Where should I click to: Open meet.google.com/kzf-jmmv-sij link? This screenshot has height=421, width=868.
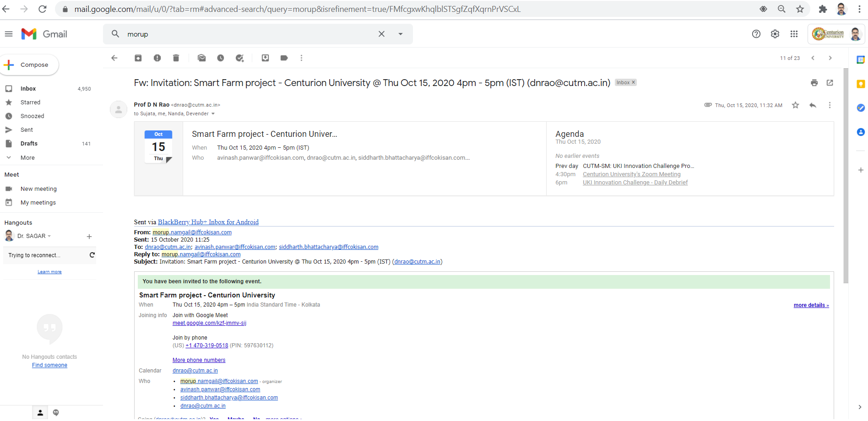pyautogui.click(x=209, y=323)
